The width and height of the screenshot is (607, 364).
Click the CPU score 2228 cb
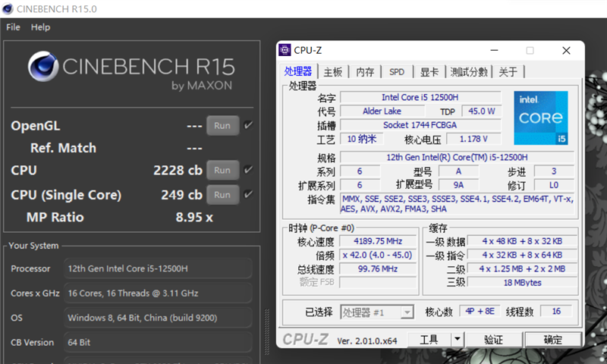178,170
